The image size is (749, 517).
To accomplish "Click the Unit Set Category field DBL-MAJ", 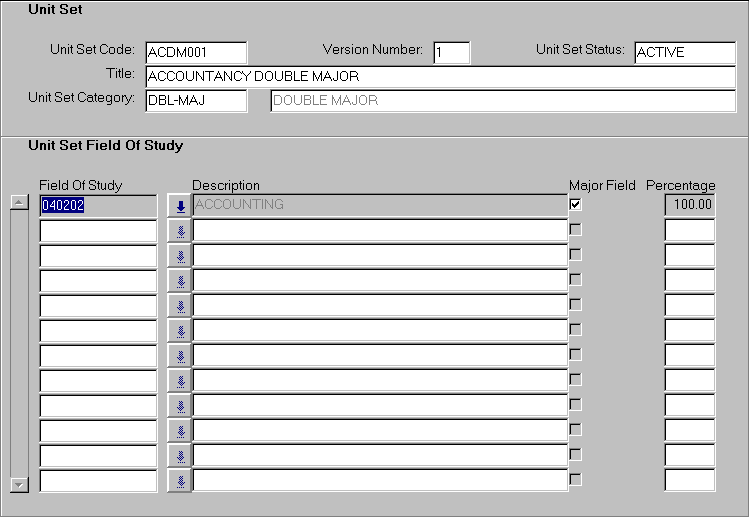I will pos(196,100).
